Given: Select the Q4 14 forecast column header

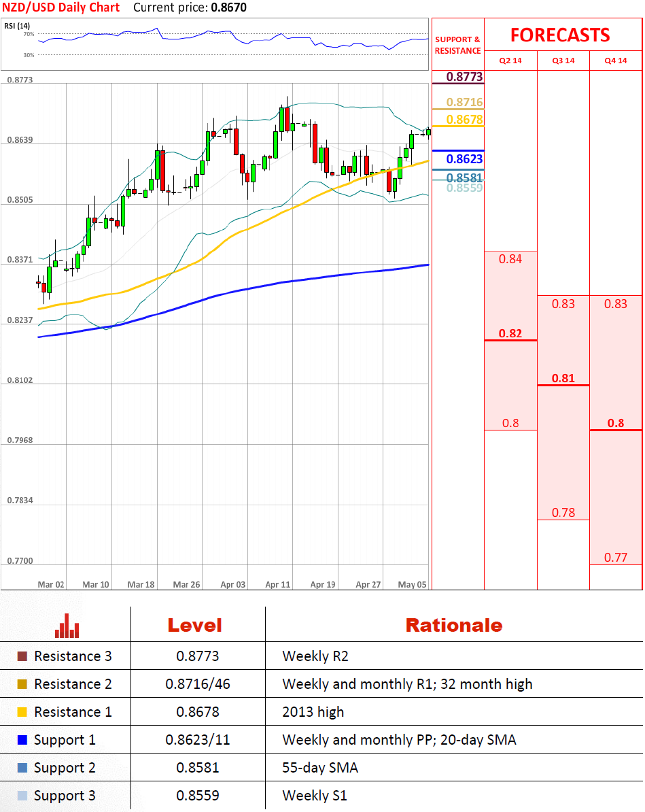Looking at the screenshot, I should tap(616, 61).
